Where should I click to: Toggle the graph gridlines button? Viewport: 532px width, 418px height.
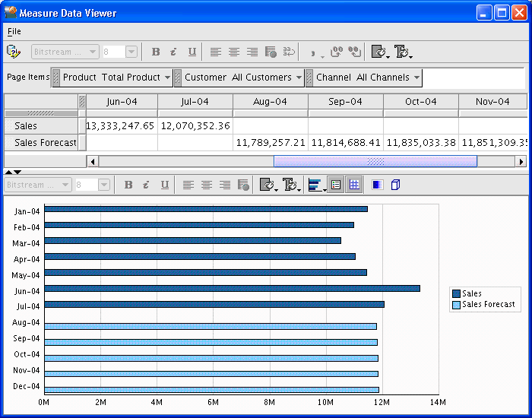(x=354, y=185)
